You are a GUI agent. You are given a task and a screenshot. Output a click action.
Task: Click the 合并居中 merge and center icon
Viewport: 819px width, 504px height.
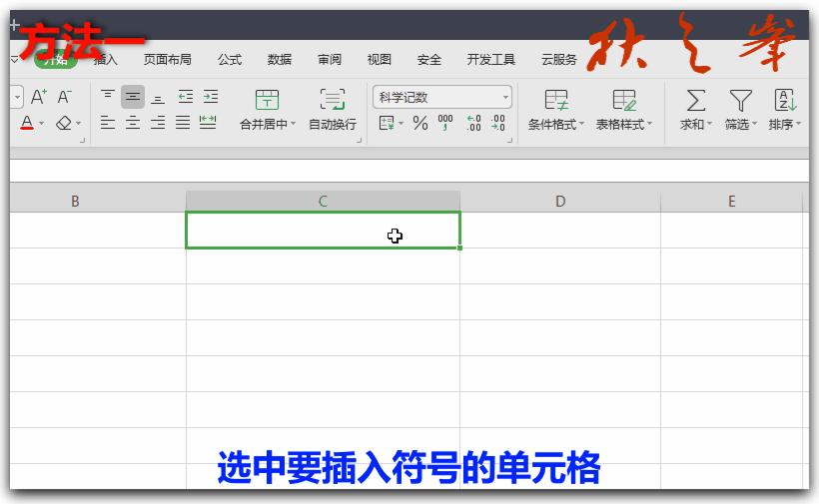point(267,99)
